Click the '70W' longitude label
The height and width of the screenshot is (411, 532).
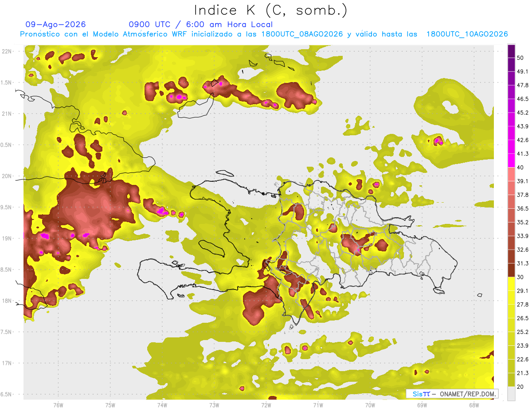point(370,405)
